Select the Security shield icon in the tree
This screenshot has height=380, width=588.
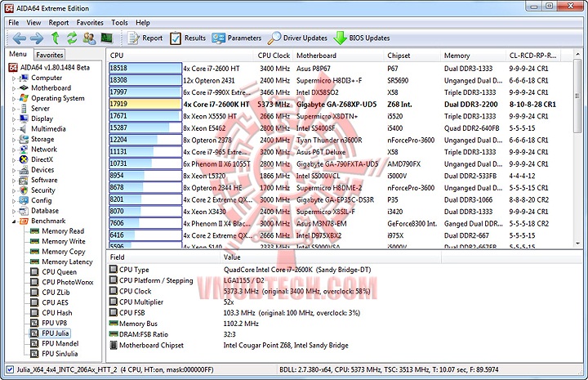point(24,190)
